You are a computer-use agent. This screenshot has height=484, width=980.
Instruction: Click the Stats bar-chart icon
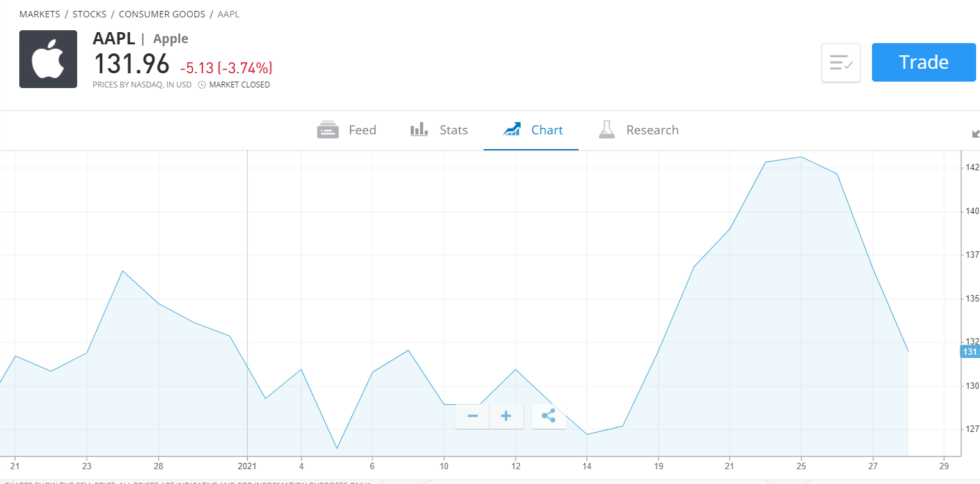pos(419,130)
